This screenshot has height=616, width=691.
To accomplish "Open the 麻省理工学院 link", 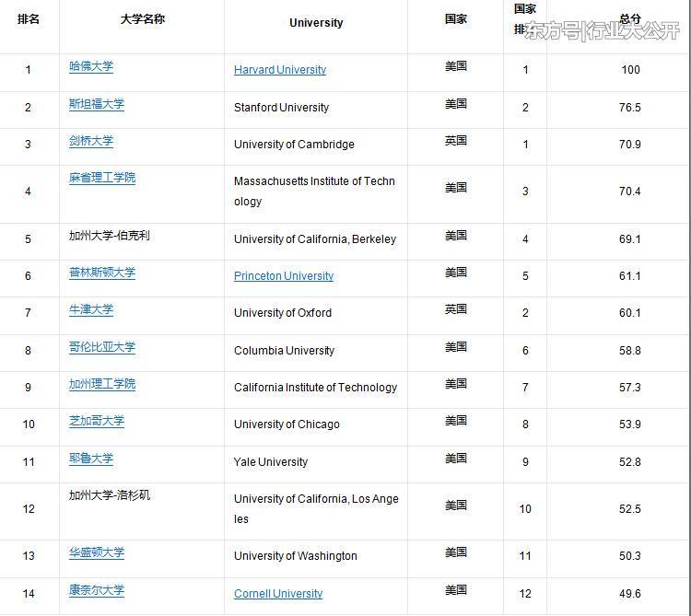I will pos(102,178).
